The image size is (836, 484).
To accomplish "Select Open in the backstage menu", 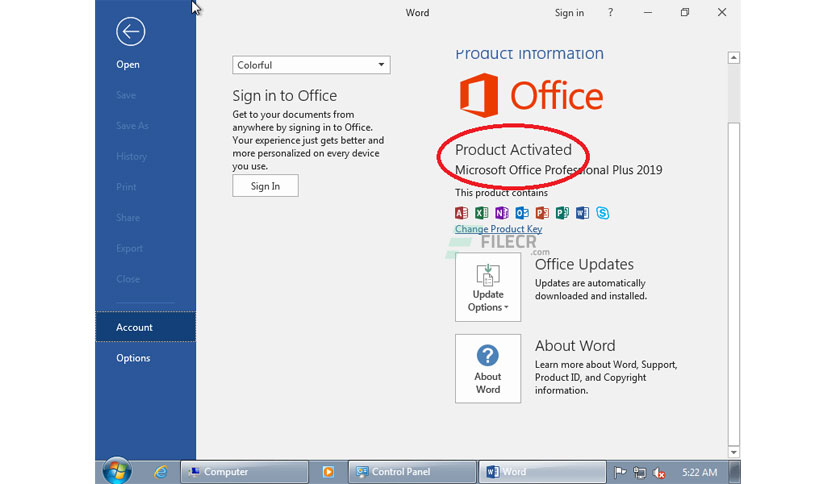I will point(128,64).
